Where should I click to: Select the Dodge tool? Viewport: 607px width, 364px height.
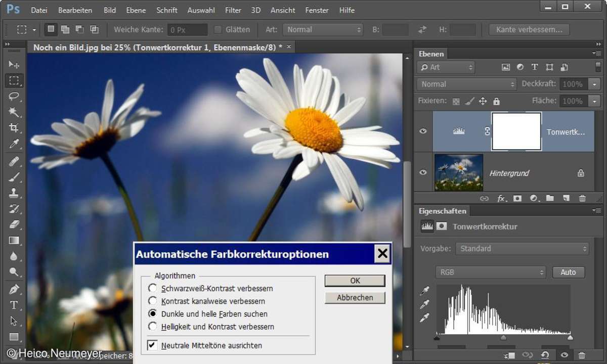(x=14, y=272)
